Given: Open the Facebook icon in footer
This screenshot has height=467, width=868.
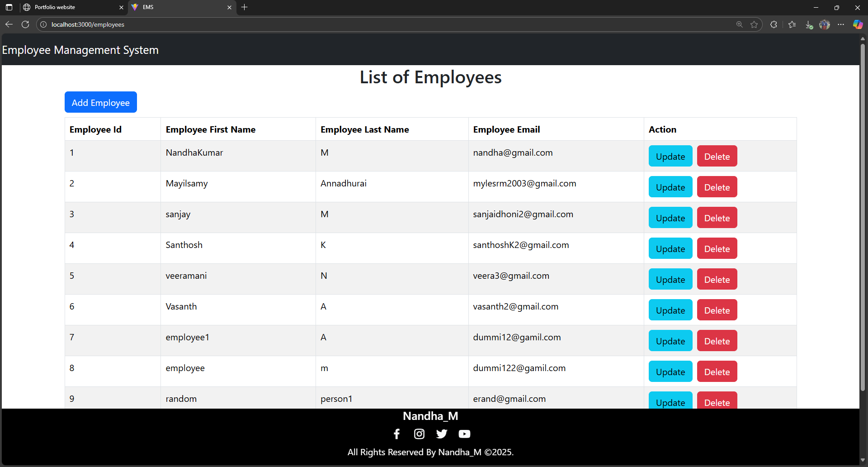Looking at the screenshot, I should pos(396,434).
